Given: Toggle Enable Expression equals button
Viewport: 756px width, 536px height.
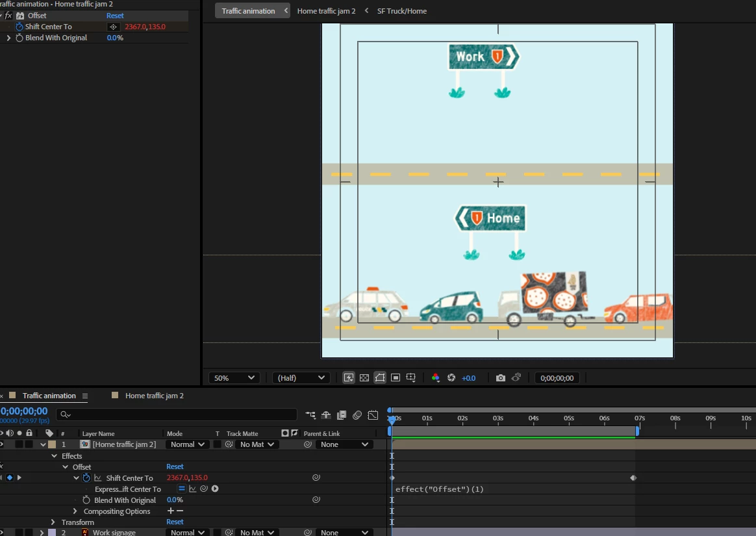Looking at the screenshot, I should 181,489.
